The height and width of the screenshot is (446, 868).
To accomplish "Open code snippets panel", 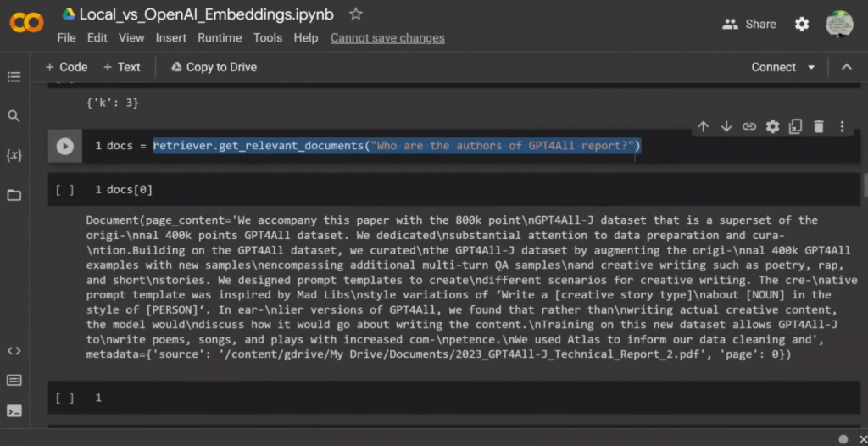I will pos(14,351).
